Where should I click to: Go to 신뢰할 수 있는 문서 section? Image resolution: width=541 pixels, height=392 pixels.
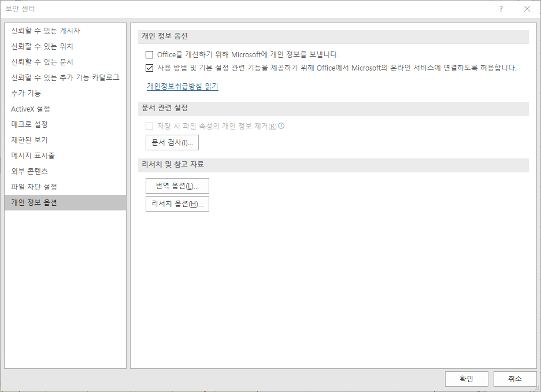pos(65,62)
